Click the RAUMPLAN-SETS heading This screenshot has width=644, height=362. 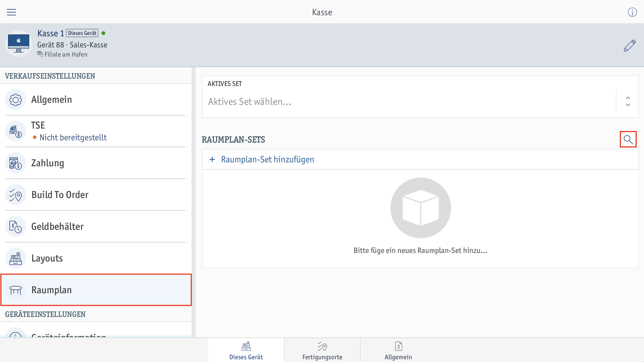click(233, 139)
